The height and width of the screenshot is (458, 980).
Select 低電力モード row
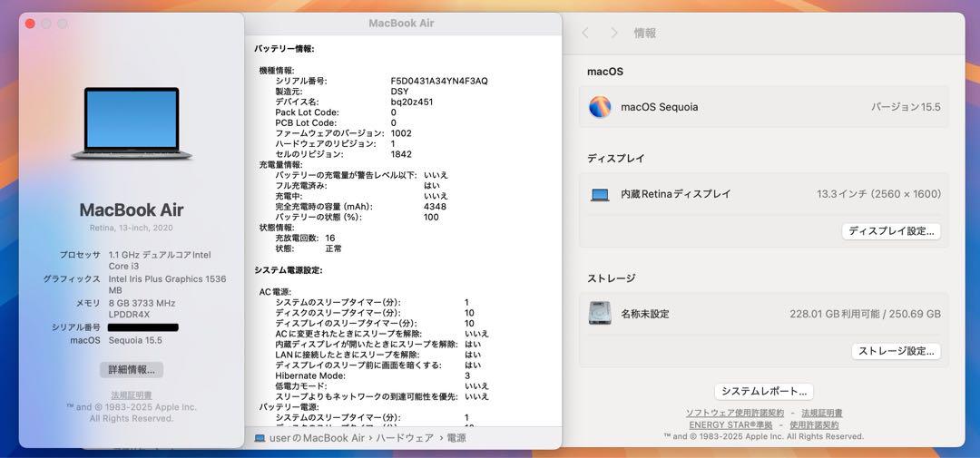[382, 386]
